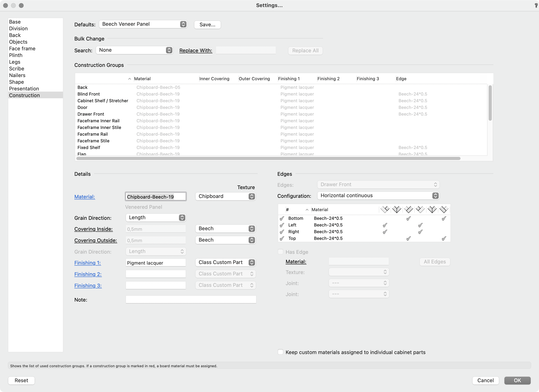Click the third joint-type icon in Edges table header
The height and width of the screenshot is (392, 539).
click(x=409, y=209)
